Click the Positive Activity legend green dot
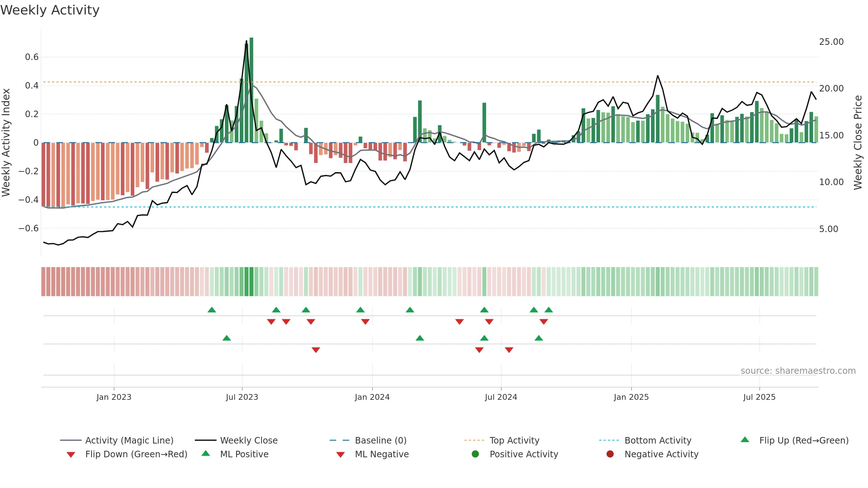This screenshot has width=868, height=488. (476, 454)
